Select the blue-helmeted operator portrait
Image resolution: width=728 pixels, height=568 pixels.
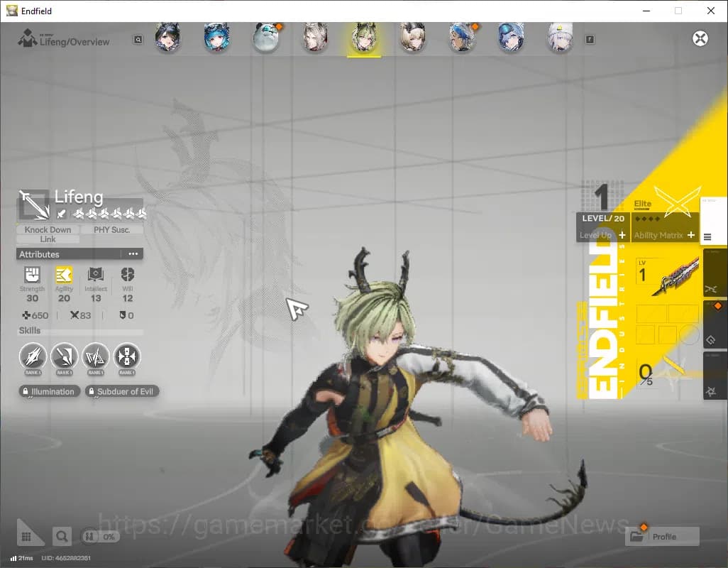[511, 38]
